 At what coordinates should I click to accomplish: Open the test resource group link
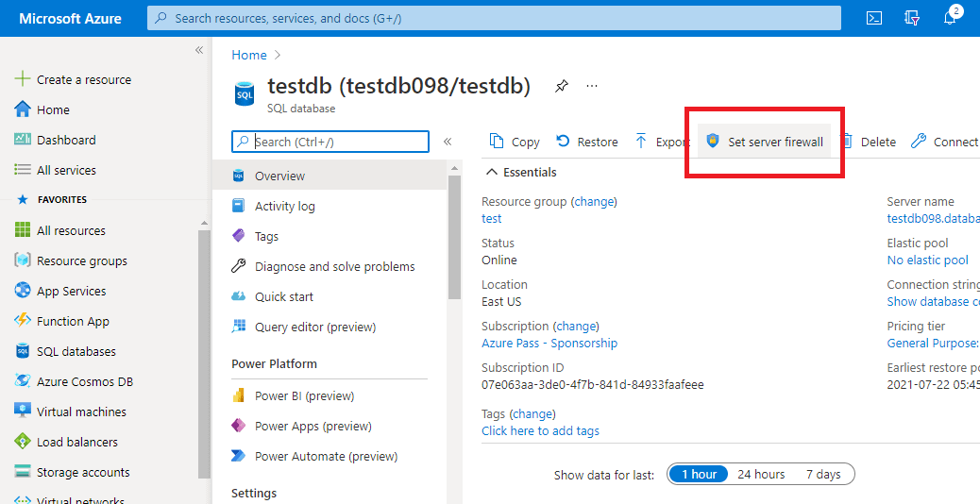(491, 219)
